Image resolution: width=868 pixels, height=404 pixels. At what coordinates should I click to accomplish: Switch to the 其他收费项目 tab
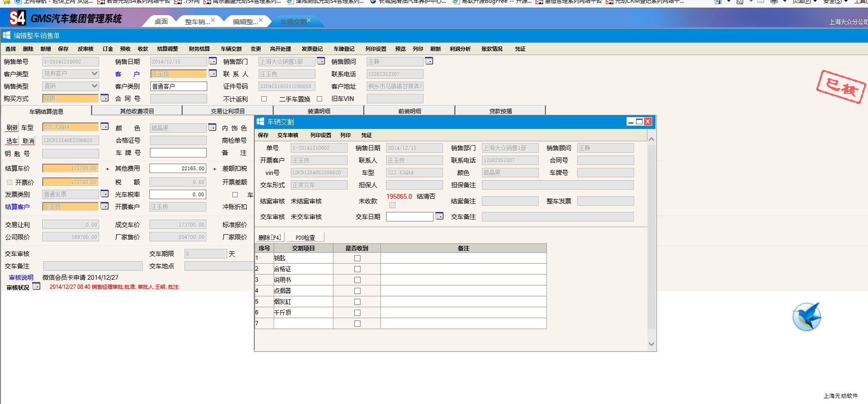(x=137, y=111)
